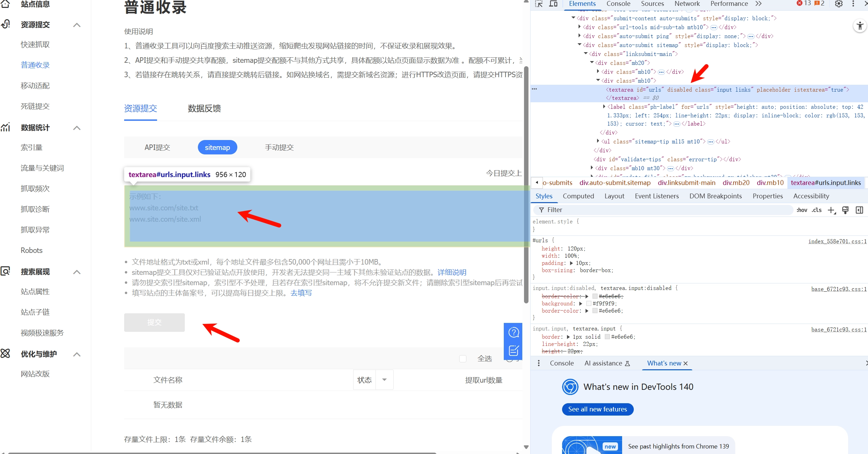The image size is (868, 454).
Task: Click the Chrome DevTools logo in What's new
Action: [x=570, y=387]
